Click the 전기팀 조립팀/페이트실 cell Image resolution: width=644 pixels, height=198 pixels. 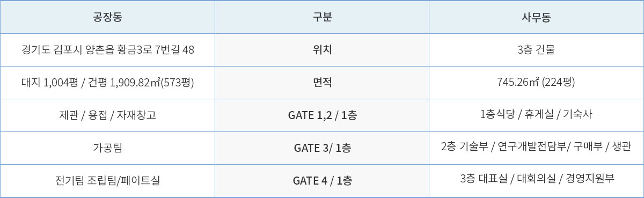pos(107,180)
